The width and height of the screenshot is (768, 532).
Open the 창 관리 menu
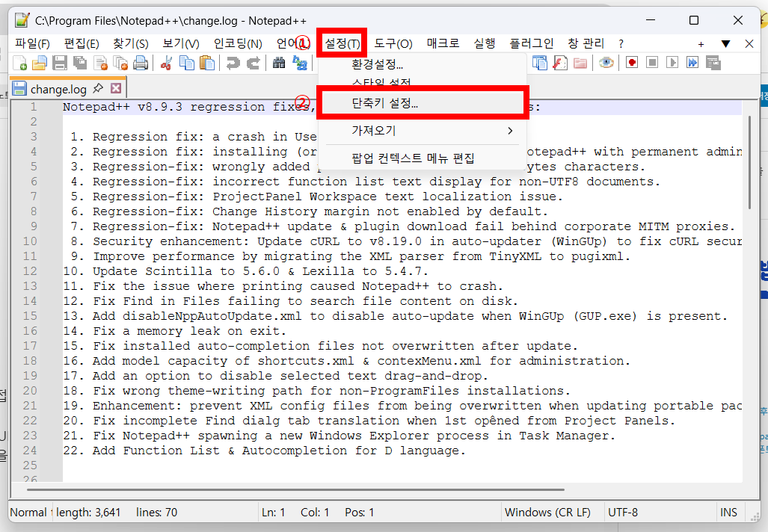click(x=586, y=43)
